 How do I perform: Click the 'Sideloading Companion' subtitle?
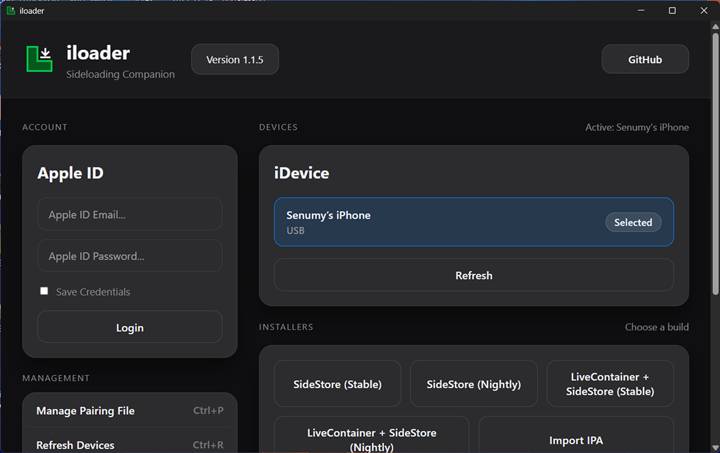coord(120,74)
